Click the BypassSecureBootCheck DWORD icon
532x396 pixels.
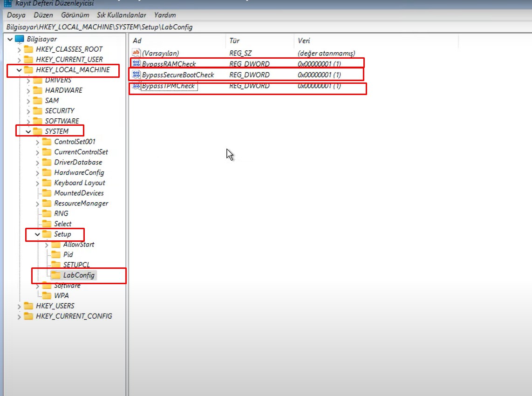tap(136, 75)
